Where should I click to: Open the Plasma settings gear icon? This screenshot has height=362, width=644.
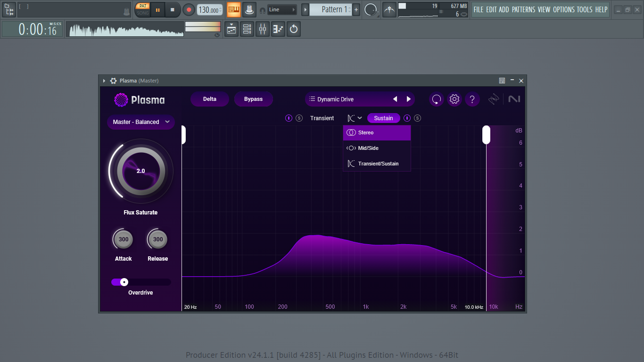tap(454, 99)
